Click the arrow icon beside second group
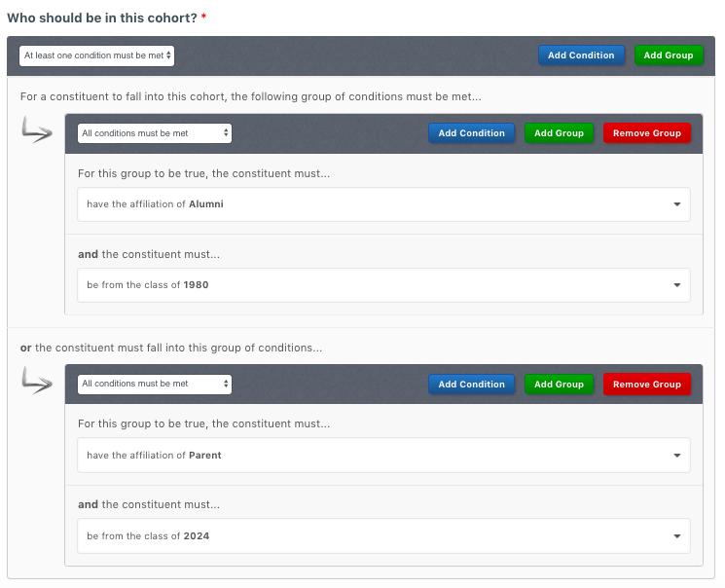 [37, 381]
